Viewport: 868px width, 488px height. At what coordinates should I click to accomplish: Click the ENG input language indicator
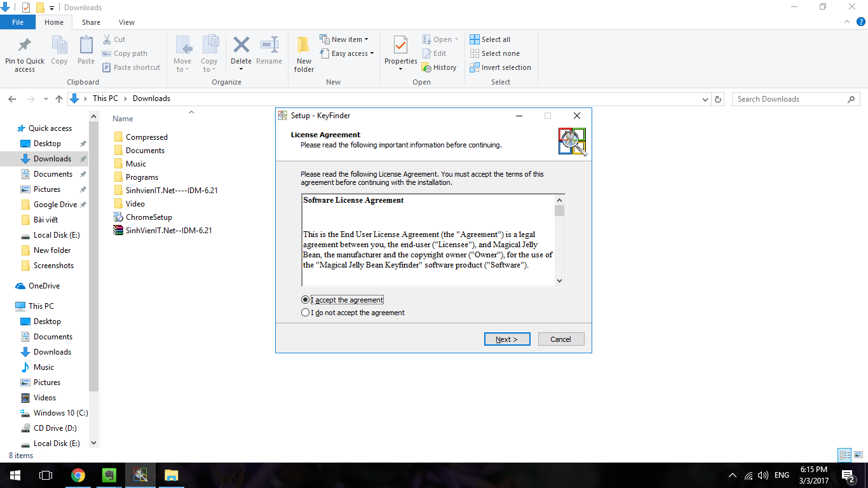[782, 475]
